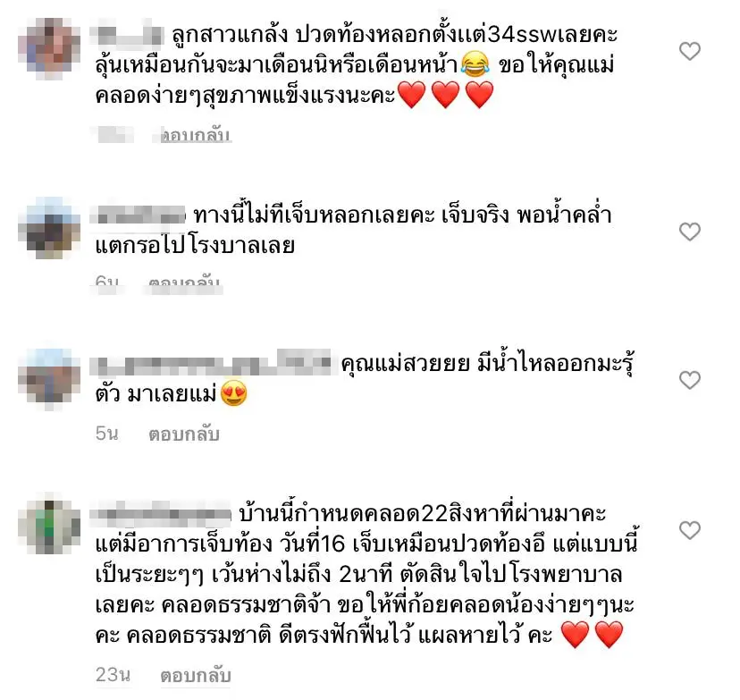This screenshot has height=700, width=740.
Task: Reply to the comment posted 5น ago
Action: (184, 434)
